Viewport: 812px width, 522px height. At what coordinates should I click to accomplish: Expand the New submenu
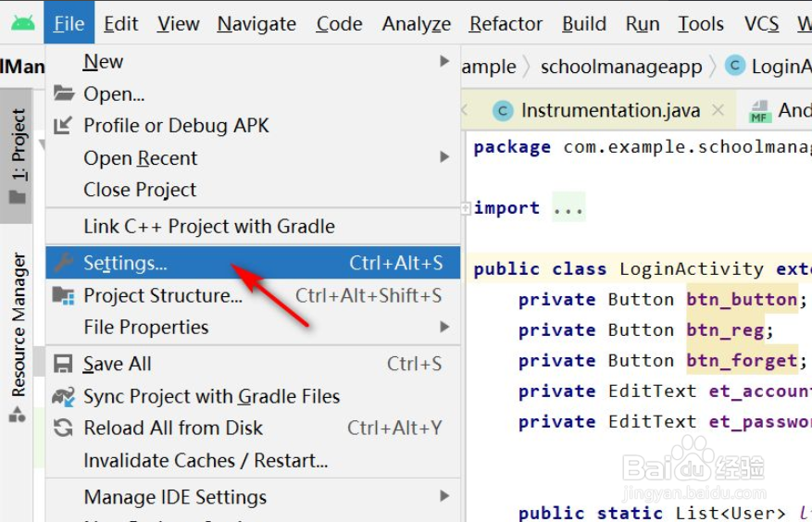click(x=444, y=62)
